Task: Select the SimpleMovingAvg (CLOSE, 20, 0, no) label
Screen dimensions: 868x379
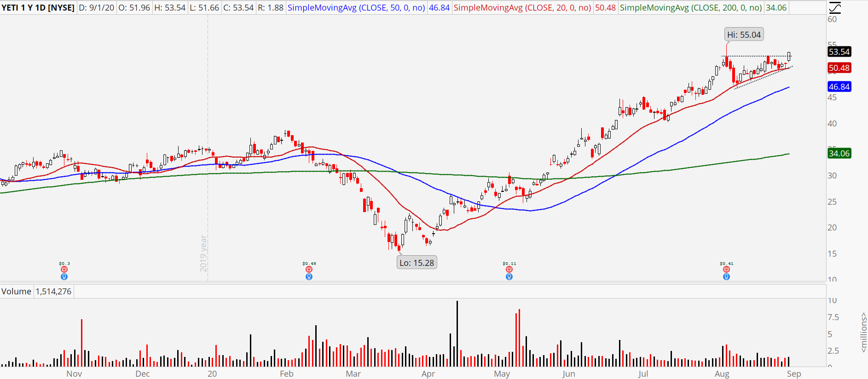Action: click(523, 8)
